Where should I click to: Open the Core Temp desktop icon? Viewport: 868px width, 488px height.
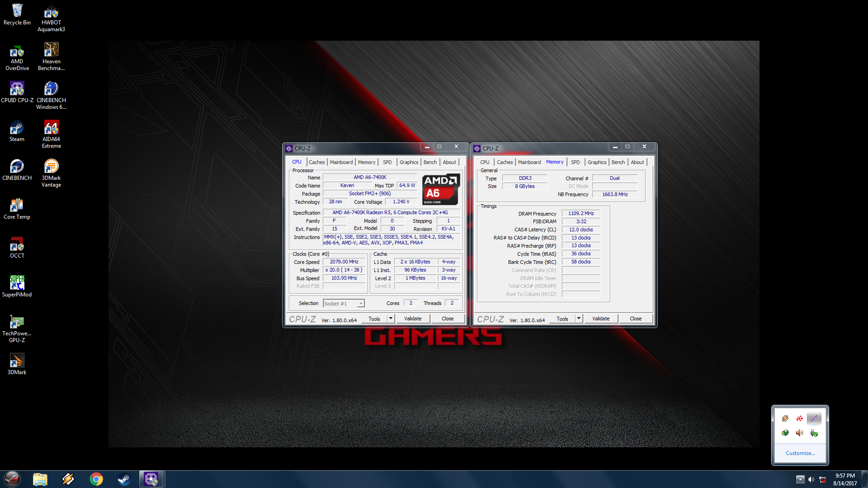17,209
